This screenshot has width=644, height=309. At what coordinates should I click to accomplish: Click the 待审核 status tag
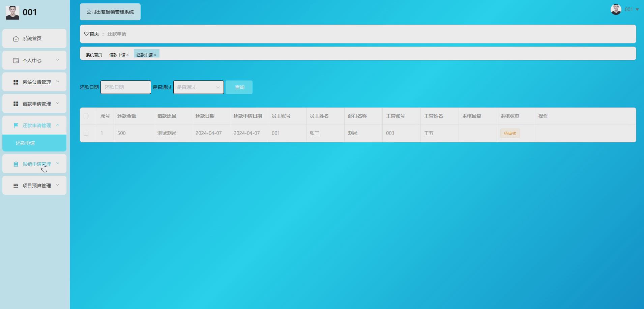tap(510, 133)
